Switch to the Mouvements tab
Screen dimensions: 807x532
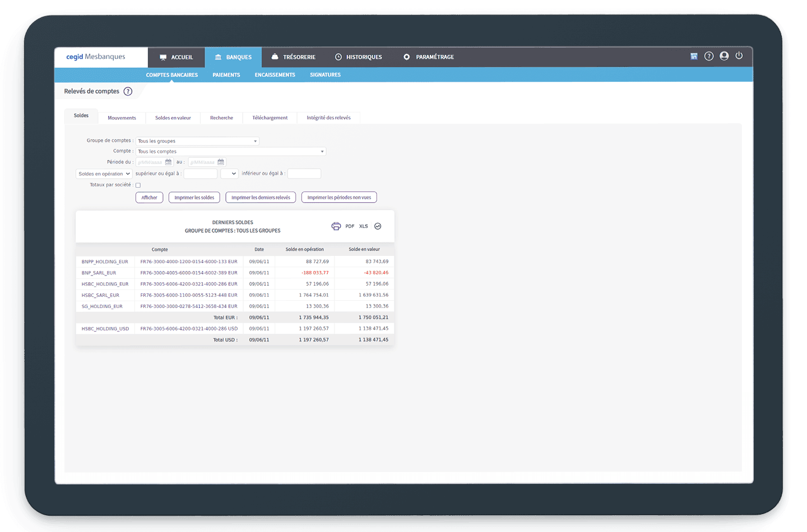(x=122, y=118)
